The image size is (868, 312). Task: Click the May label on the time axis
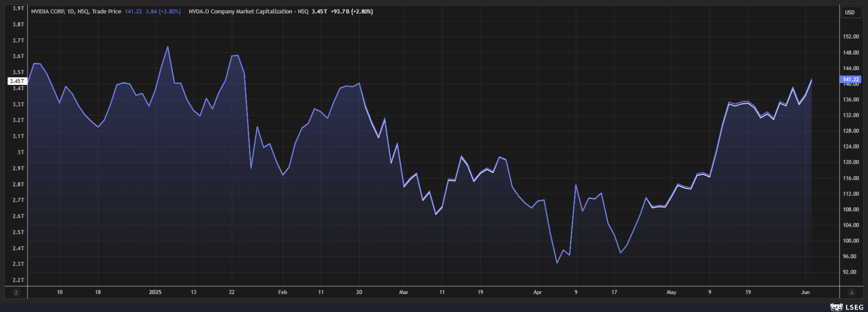pos(671,292)
